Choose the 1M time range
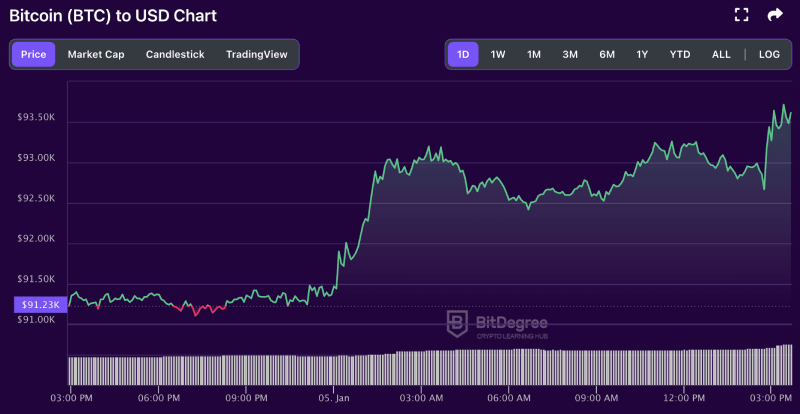The height and width of the screenshot is (414, 800). [534, 55]
